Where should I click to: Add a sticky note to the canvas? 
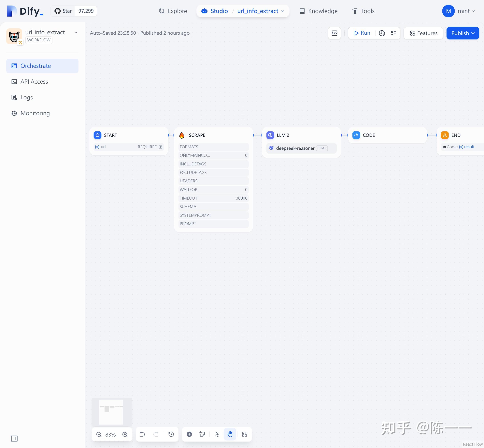[x=202, y=434]
